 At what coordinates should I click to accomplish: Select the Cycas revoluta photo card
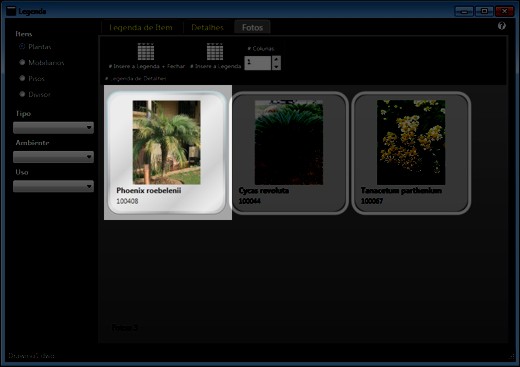[x=289, y=153]
